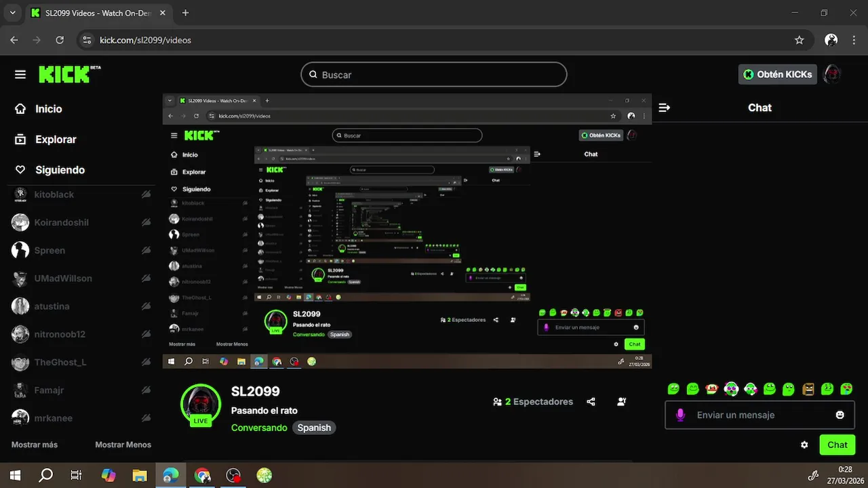
Task: Reload the kick.com page
Action: (x=60, y=40)
